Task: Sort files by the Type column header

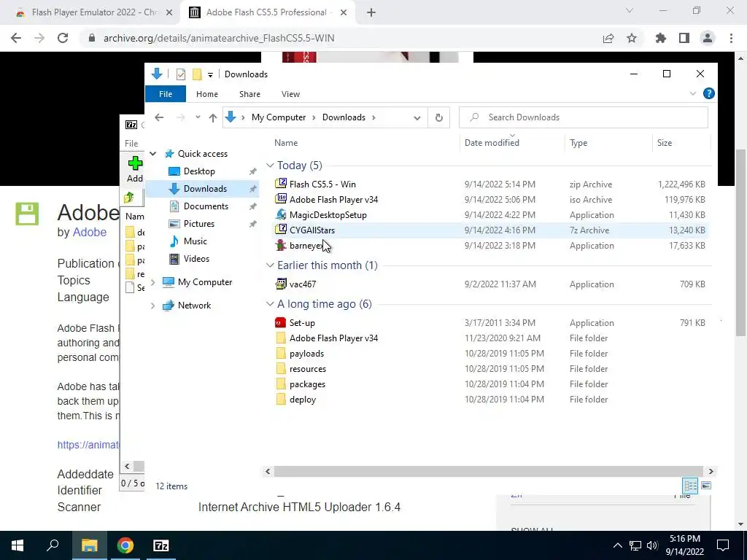Action: [x=578, y=143]
